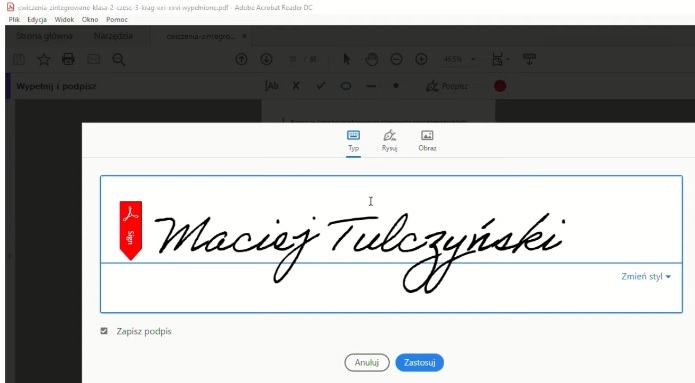Click the Zastosuj button
This screenshot has height=383, width=695.
coord(419,362)
